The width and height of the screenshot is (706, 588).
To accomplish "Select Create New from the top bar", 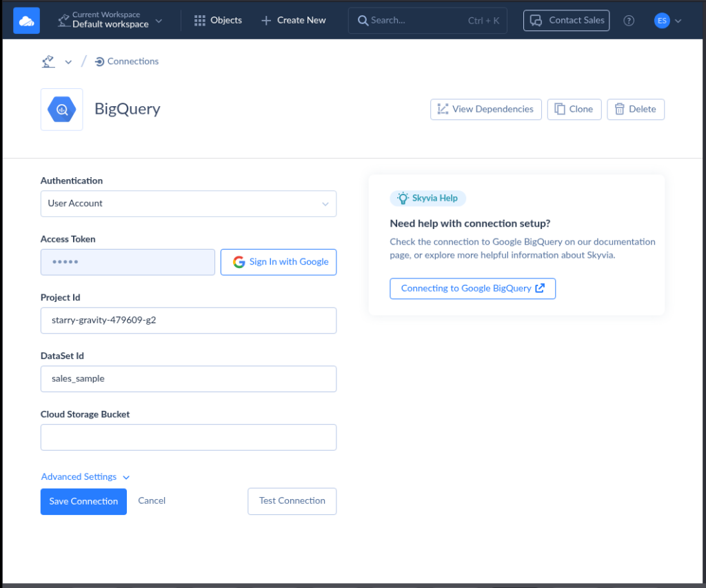I will click(x=293, y=20).
